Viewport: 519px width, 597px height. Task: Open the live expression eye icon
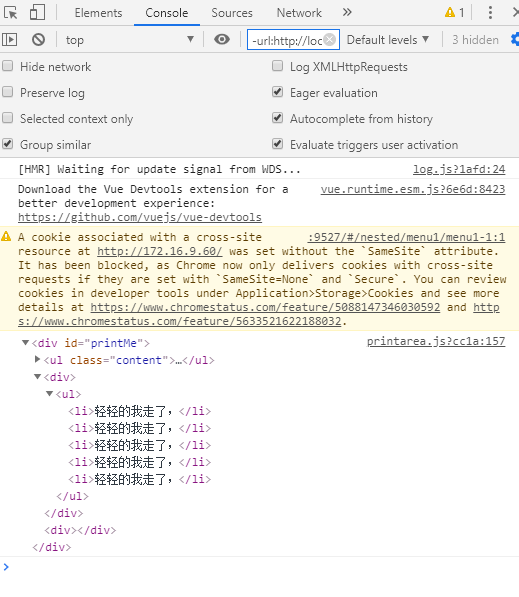point(222,39)
